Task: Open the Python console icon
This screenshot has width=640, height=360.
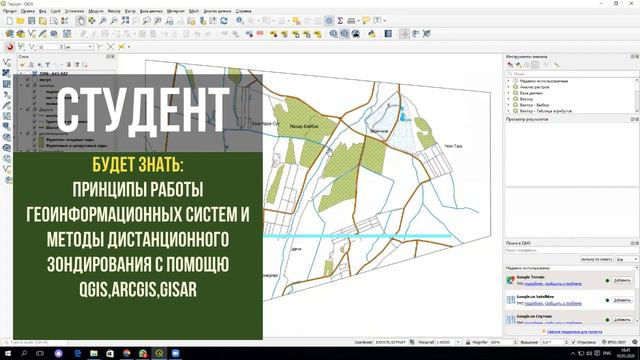Action: tap(371, 34)
